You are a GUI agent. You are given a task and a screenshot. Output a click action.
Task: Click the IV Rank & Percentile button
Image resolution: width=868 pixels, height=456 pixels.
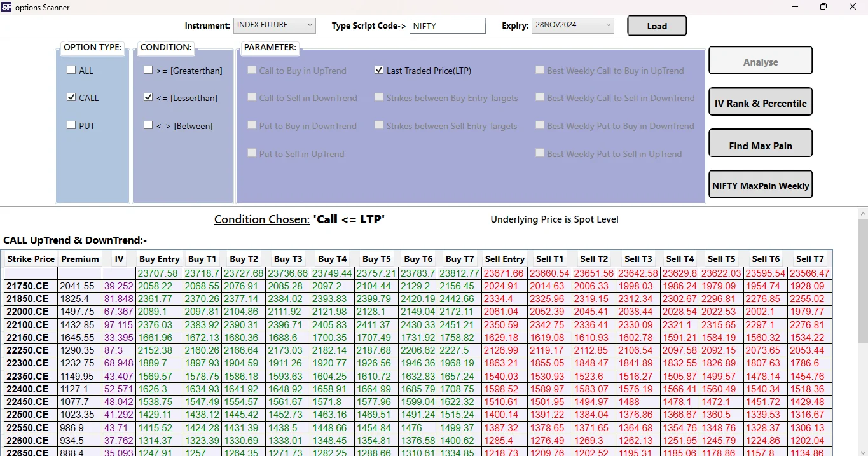point(760,101)
